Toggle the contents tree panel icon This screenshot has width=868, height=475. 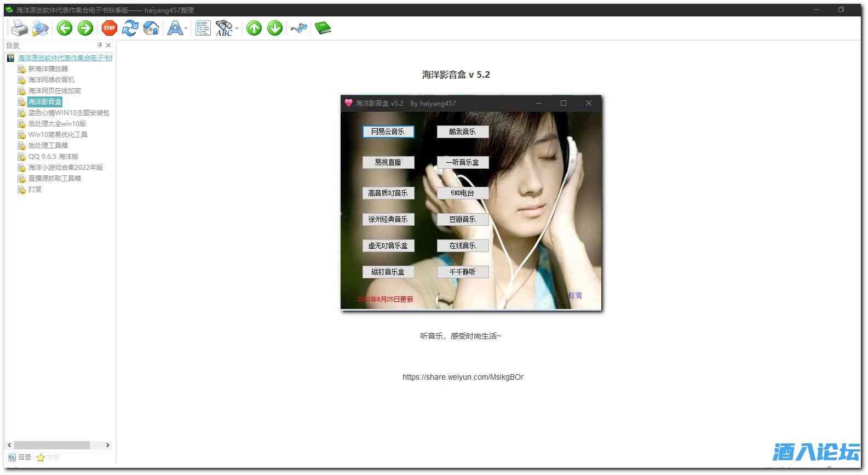coord(203,28)
